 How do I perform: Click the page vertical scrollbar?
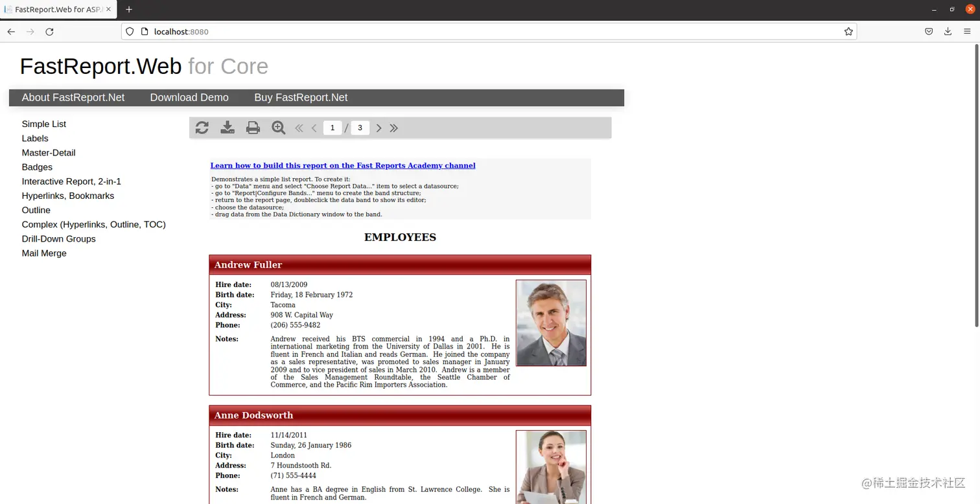(976, 185)
